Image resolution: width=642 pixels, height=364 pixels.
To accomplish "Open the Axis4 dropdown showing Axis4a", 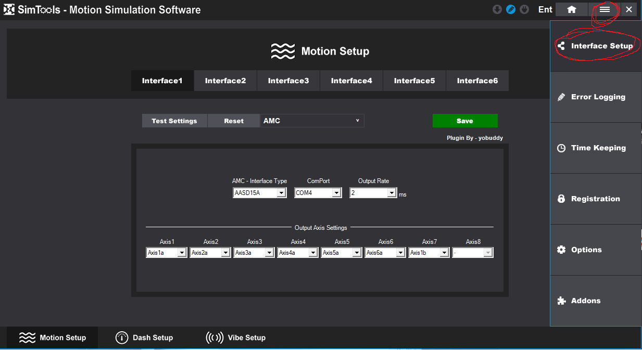I will tap(297, 252).
